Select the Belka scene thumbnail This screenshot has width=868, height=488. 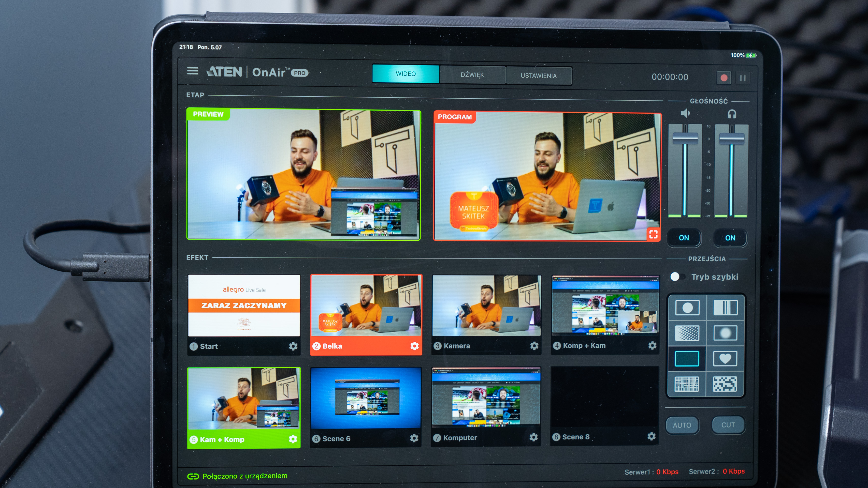pyautogui.click(x=366, y=305)
